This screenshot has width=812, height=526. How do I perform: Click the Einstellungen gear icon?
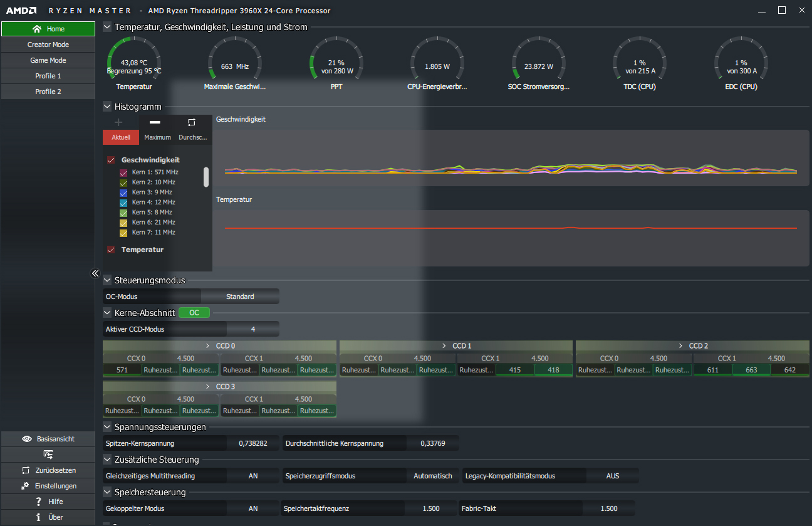click(25, 486)
